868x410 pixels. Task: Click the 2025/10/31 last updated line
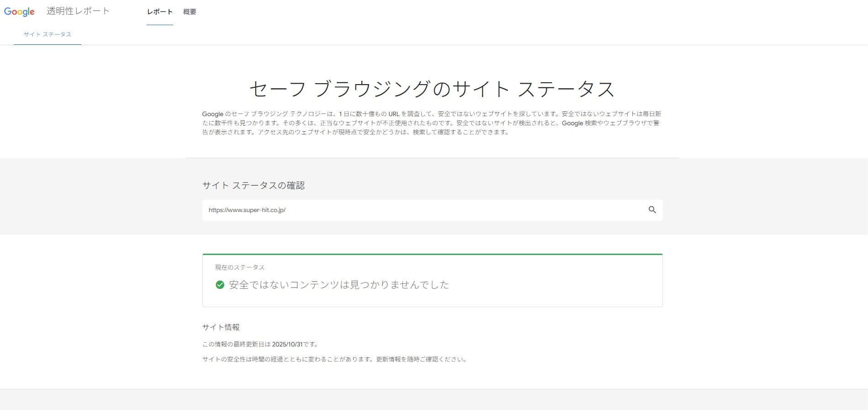point(260,344)
